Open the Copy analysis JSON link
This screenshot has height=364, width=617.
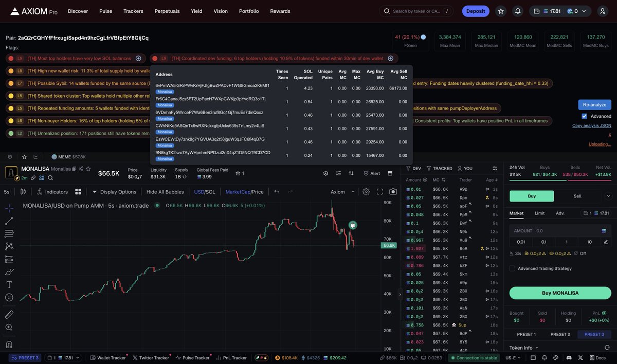pos(592,125)
